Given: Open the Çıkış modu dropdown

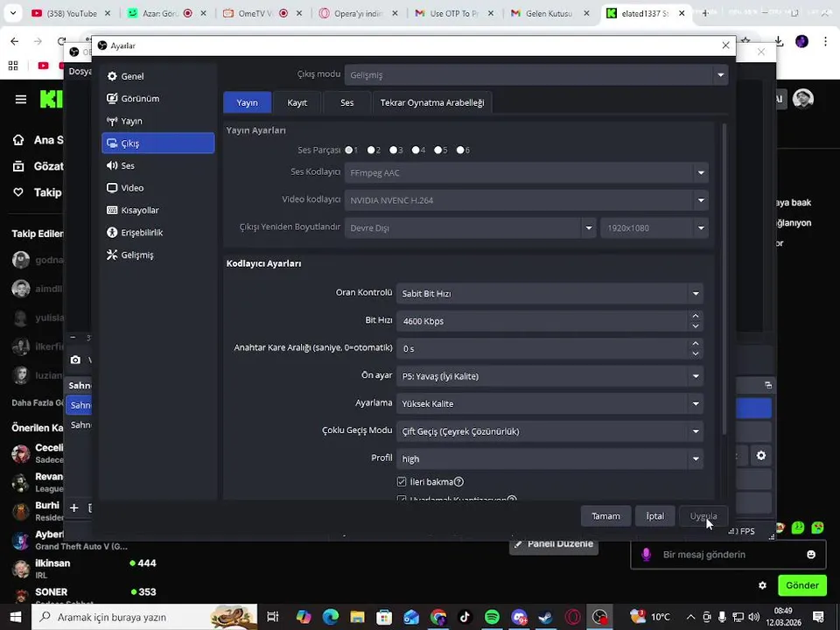Looking at the screenshot, I should (535, 75).
